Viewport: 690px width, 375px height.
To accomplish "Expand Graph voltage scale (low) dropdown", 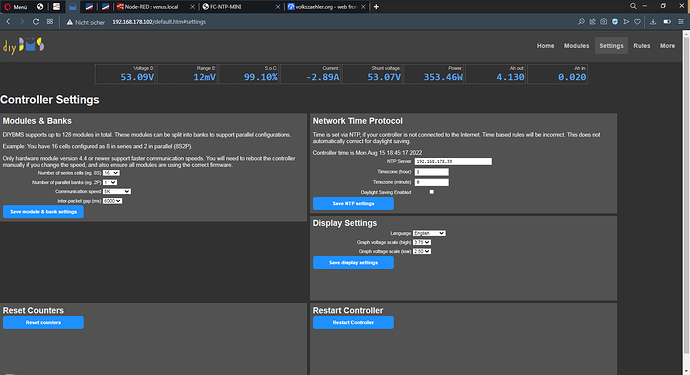I will (x=422, y=251).
